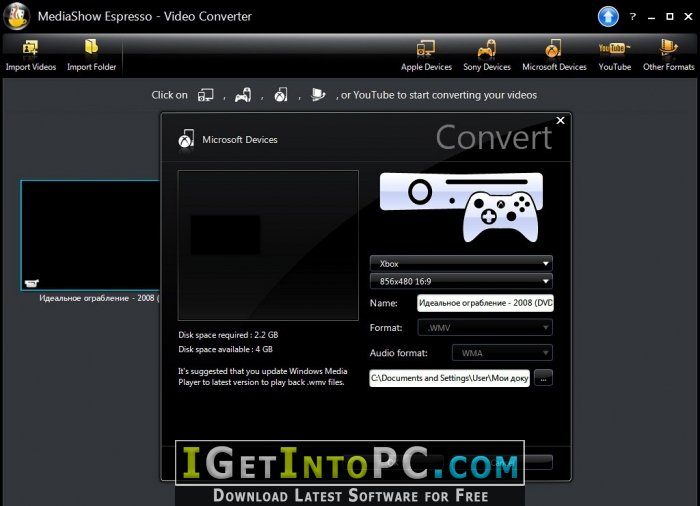The image size is (700, 506).
Task: Open the YouTube conversion option
Action: [x=614, y=49]
